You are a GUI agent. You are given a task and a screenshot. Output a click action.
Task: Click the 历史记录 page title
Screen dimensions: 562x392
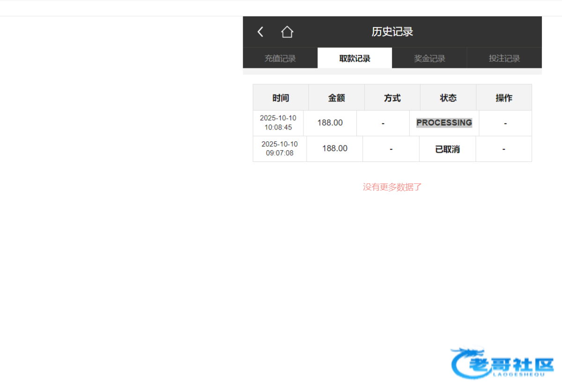(x=392, y=32)
